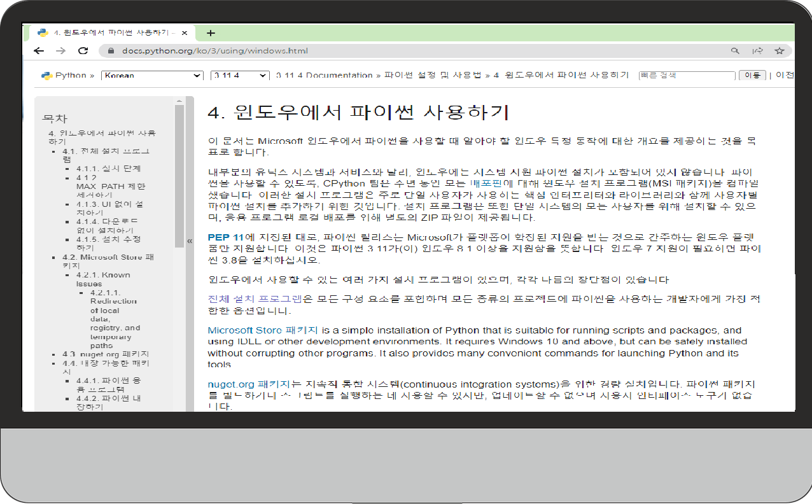Click the 목차 sidebar heading

coord(55,118)
